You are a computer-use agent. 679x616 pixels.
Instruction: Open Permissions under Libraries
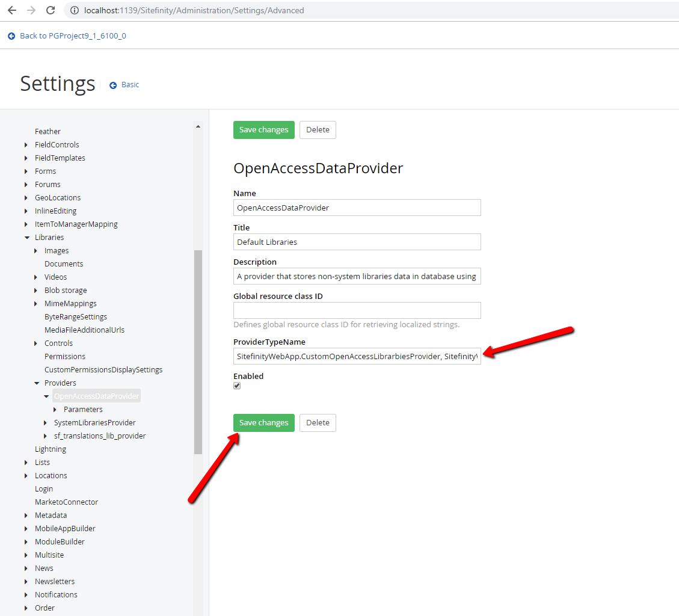click(65, 357)
